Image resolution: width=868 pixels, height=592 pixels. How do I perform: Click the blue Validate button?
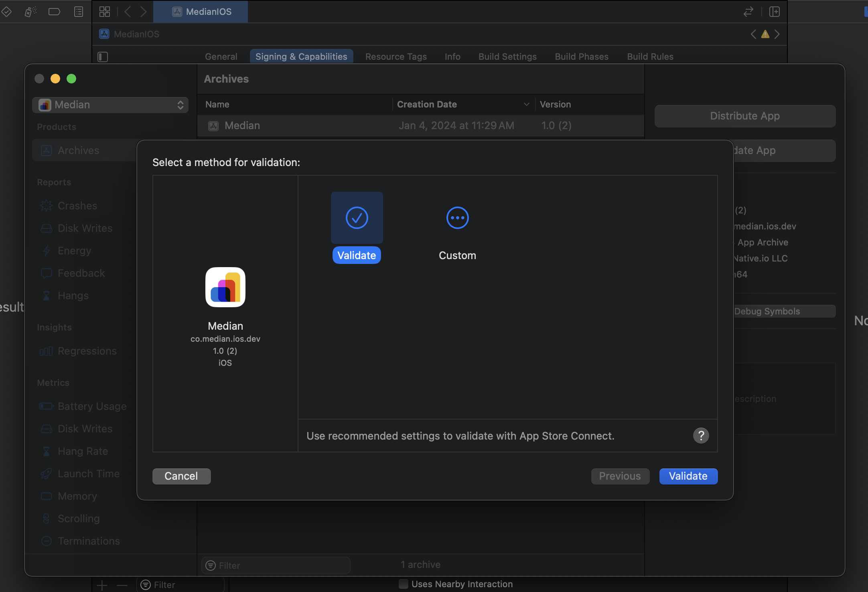(x=688, y=476)
